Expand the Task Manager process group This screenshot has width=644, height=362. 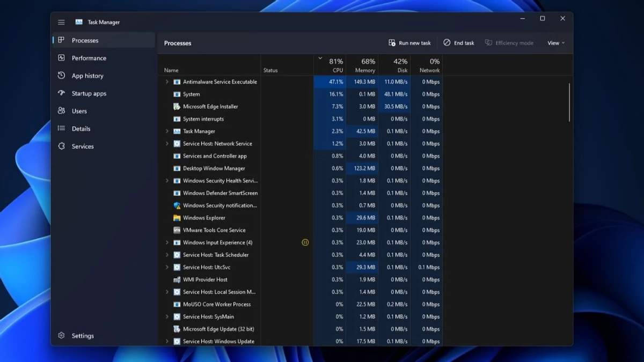click(166, 131)
